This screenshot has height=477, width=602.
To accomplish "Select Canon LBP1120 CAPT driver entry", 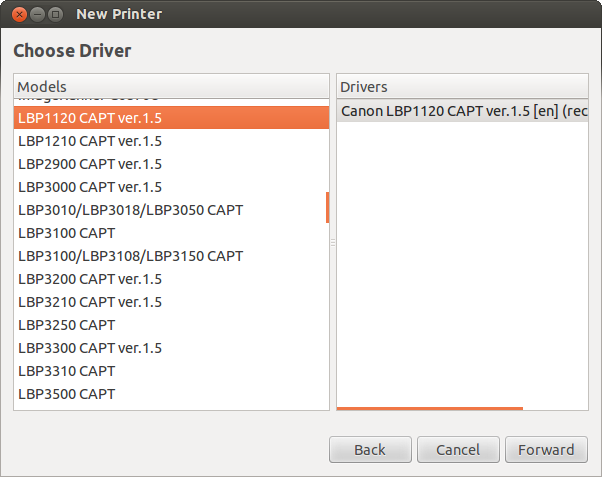I will point(462,111).
